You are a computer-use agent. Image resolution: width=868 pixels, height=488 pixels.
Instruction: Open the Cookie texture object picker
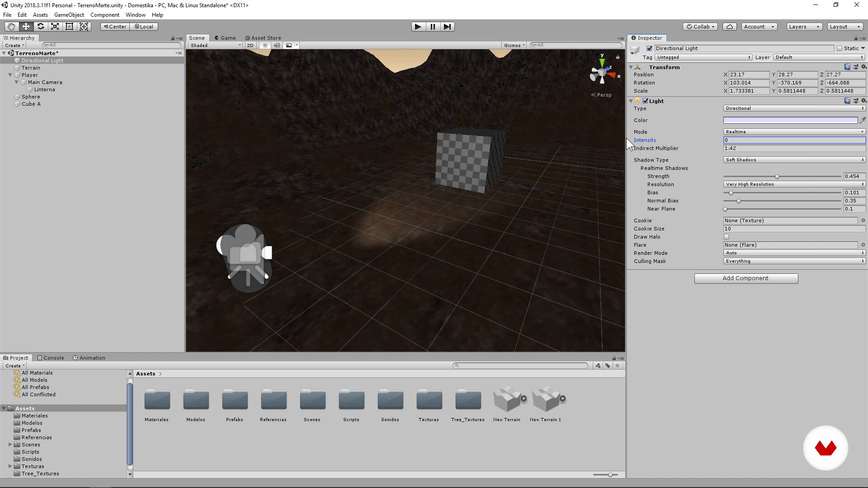tap(863, 221)
